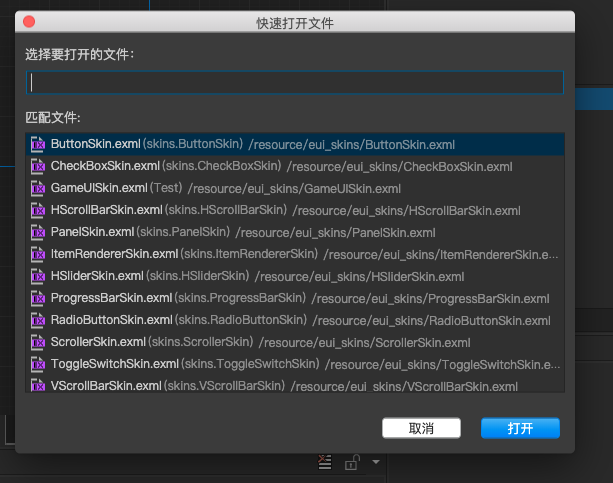Image resolution: width=613 pixels, height=483 pixels.
Task: Click path /resource/eui_skins/GameUISkin.exml
Action: coord(294,189)
